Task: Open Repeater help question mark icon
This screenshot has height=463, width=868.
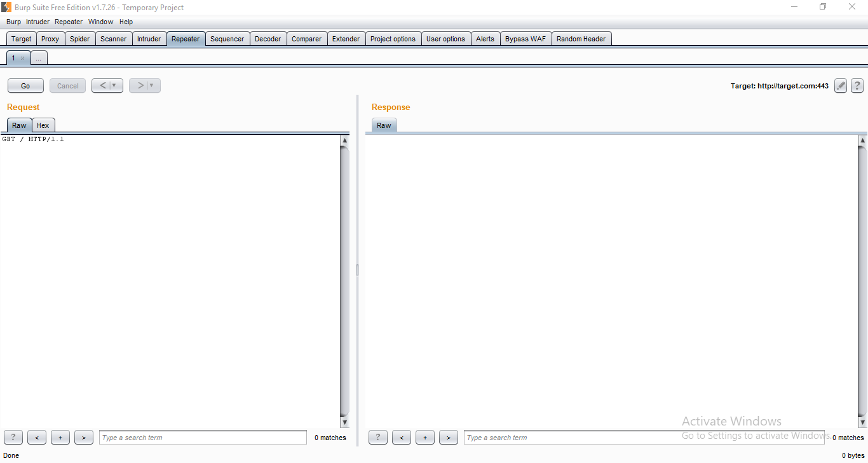Action: (857, 86)
